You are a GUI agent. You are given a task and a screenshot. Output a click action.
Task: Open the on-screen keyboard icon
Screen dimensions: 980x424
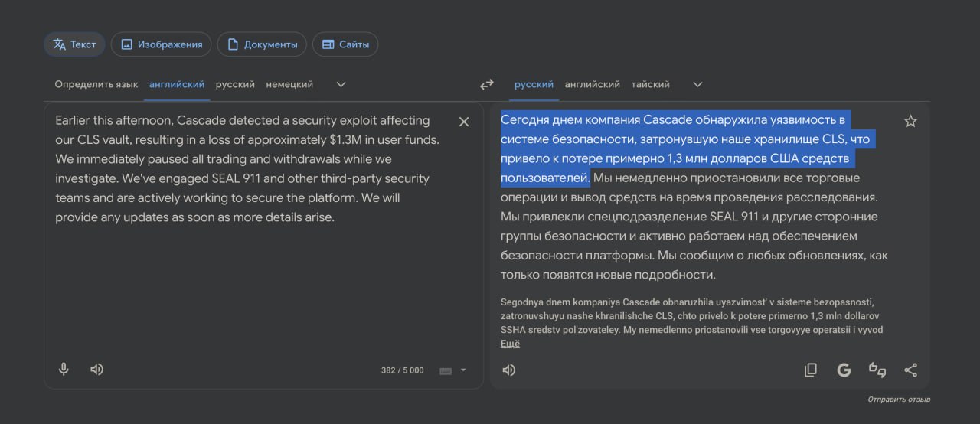click(446, 370)
